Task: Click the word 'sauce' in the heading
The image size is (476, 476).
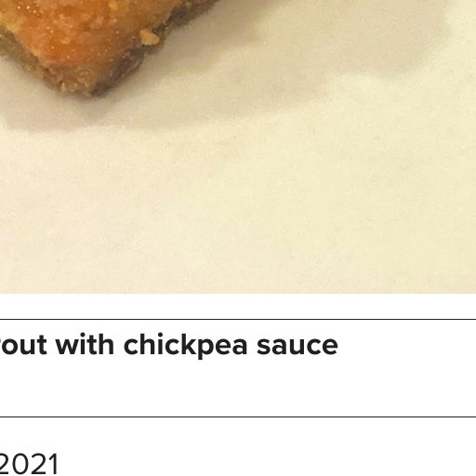Action: (x=297, y=347)
